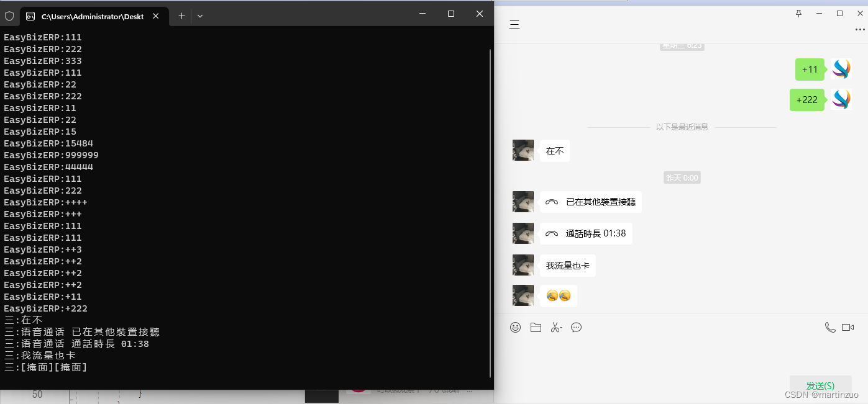Click the terminal line 三:我流量也卡

coord(40,356)
